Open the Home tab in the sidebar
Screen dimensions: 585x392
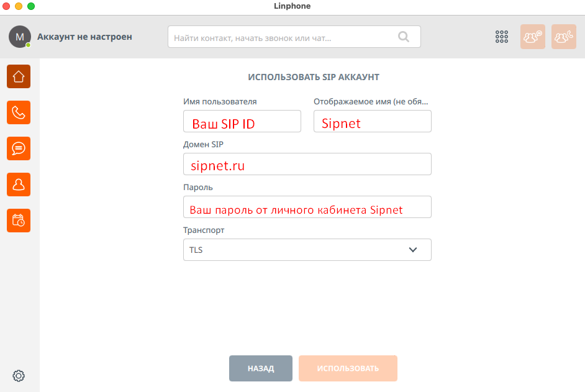tap(19, 76)
